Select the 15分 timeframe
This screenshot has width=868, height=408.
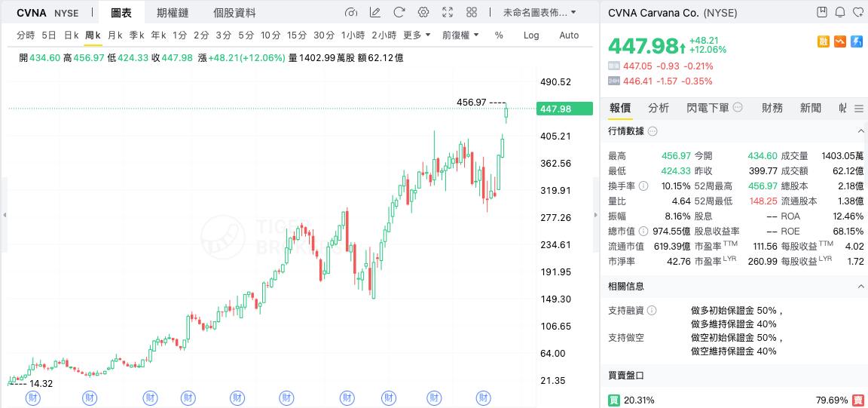(x=297, y=35)
